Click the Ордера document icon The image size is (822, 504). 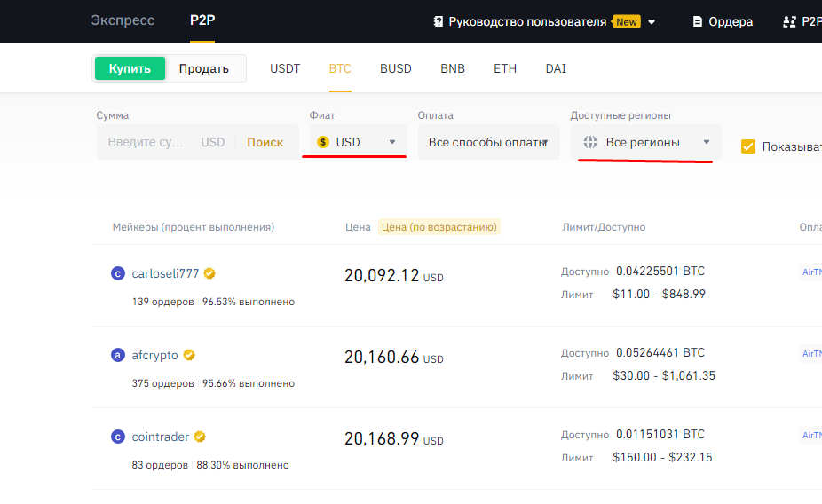pyautogui.click(x=697, y=21)
